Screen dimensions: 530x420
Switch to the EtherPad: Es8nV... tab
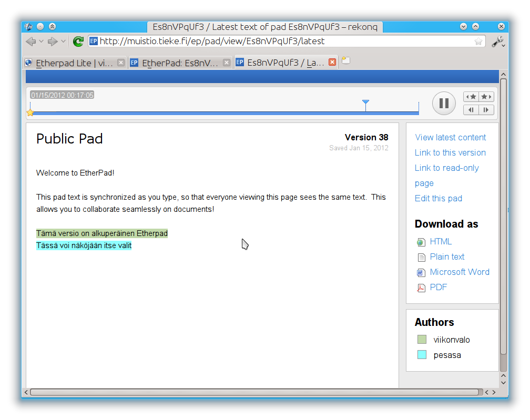tap(180, 63)
